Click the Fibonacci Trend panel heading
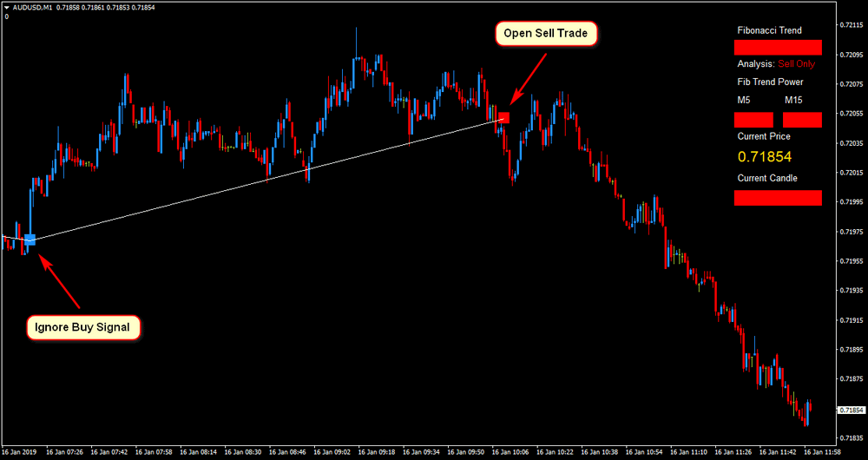 (x=769, y=30)
